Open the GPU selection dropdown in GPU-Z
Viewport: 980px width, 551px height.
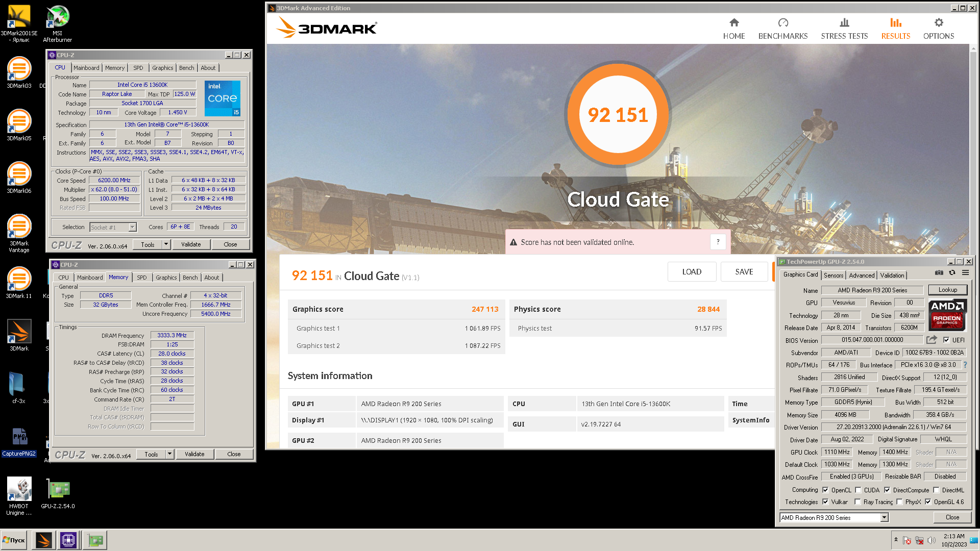coord(885,517)
